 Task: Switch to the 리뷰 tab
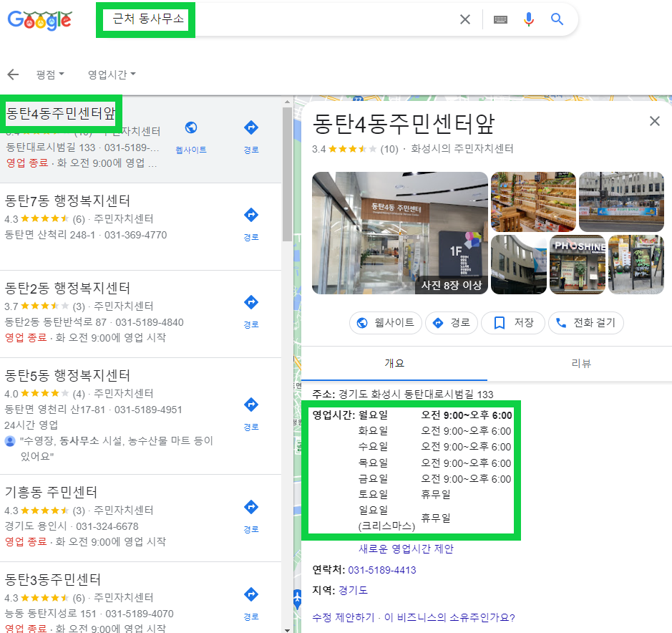581,363
